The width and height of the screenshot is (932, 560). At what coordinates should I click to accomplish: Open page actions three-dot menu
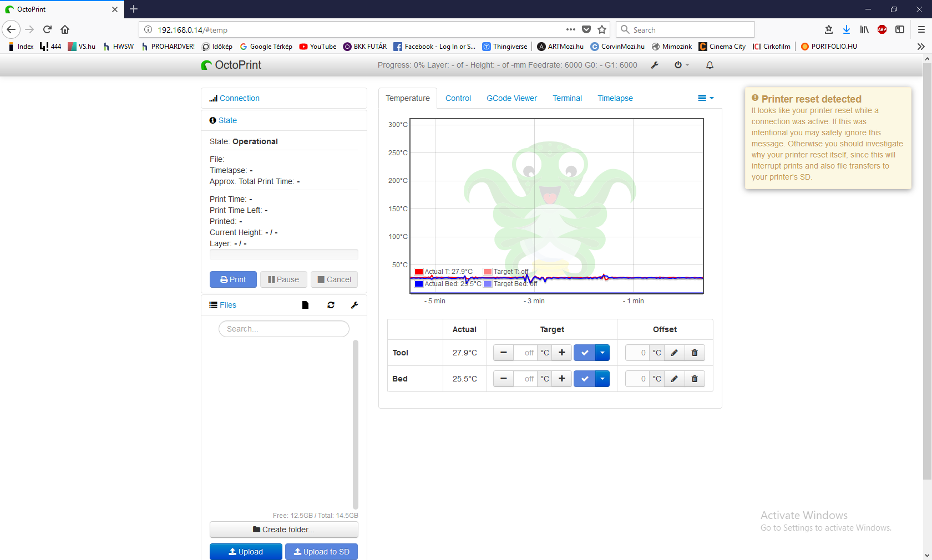571,29
